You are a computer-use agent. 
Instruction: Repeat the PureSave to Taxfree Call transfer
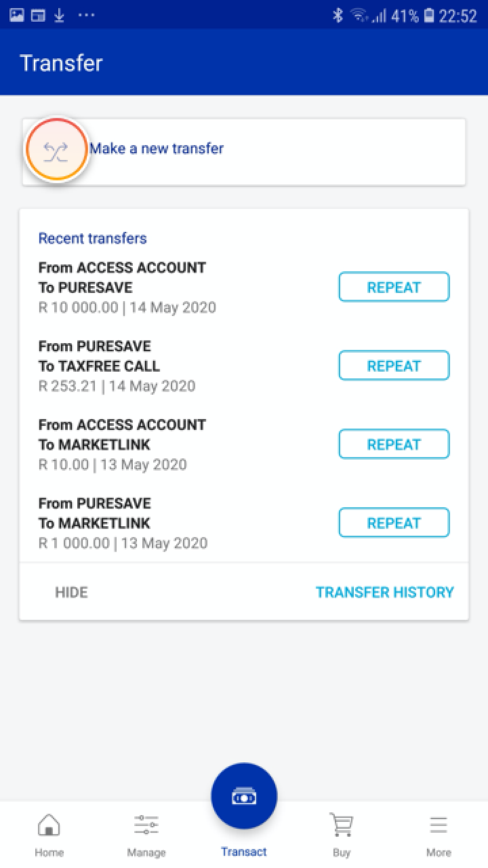(x=394, y=366)
